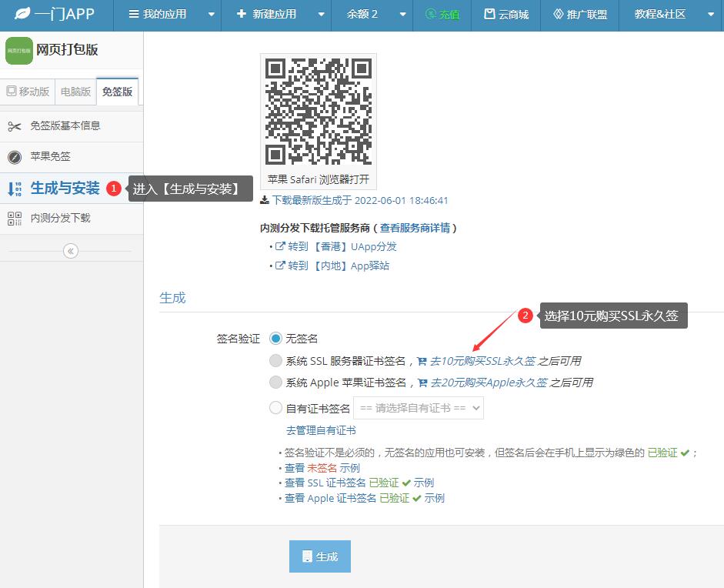Click the 一门APP leaf logo icon

(x=22, y=14)
